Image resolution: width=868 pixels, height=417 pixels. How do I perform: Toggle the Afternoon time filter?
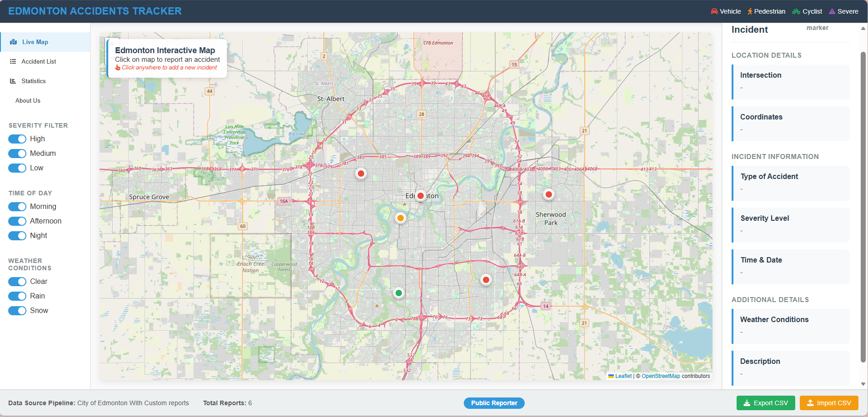coord(17,221)
